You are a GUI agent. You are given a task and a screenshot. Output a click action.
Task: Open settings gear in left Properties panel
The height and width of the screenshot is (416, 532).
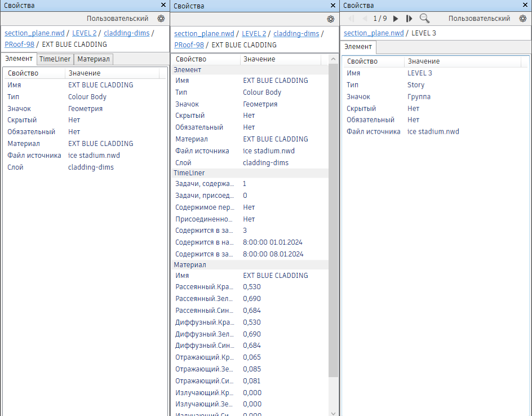pos(161,19)
